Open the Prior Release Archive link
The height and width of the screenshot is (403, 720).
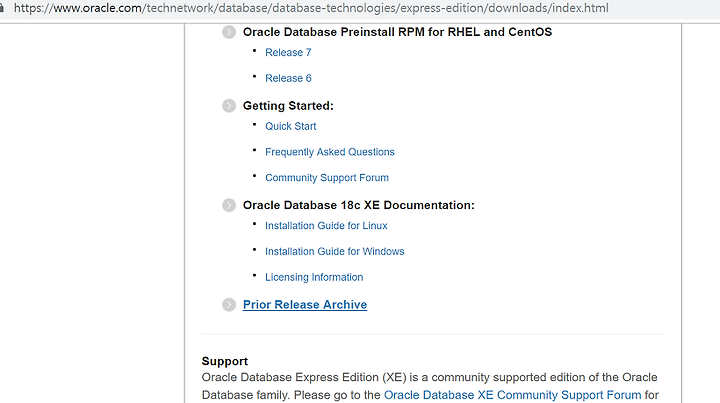[305, 305]
